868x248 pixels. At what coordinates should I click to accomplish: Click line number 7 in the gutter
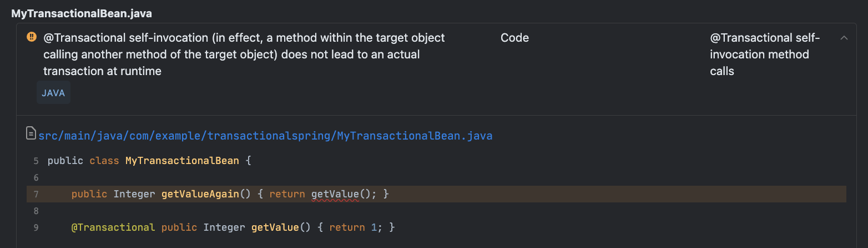[36, 194]
